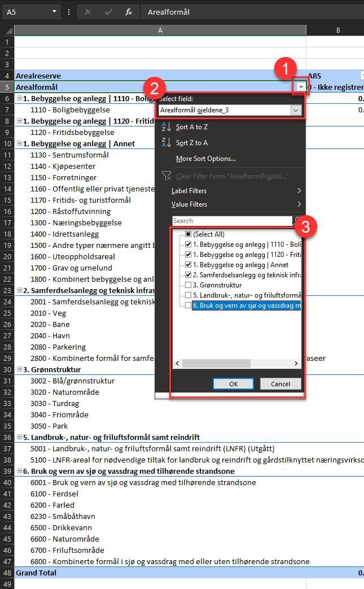Click the Sort Z to A icon
This screenshot has width=364, height=589.
tap(166, 143)
